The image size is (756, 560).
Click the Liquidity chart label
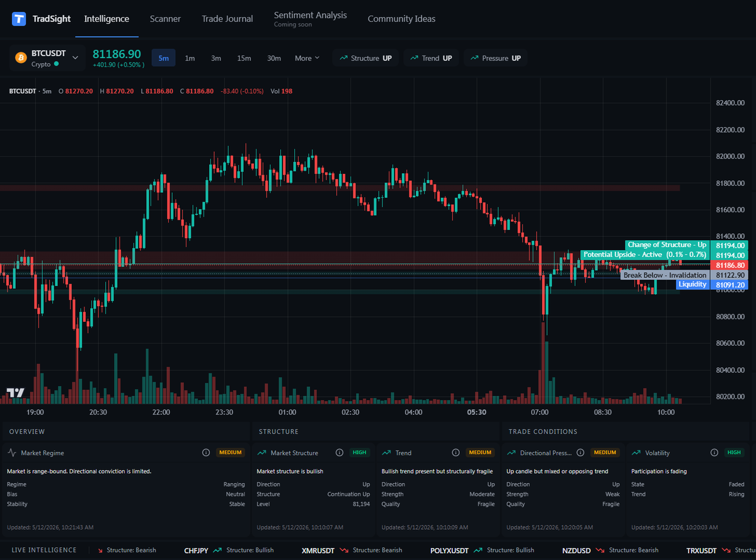(x=692, y=285)
